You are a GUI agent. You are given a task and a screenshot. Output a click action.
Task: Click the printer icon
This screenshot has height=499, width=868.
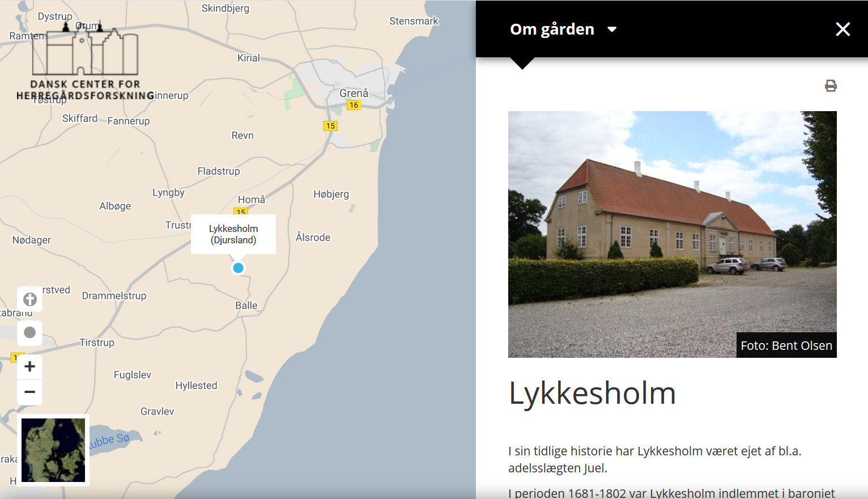pos(831,86)
